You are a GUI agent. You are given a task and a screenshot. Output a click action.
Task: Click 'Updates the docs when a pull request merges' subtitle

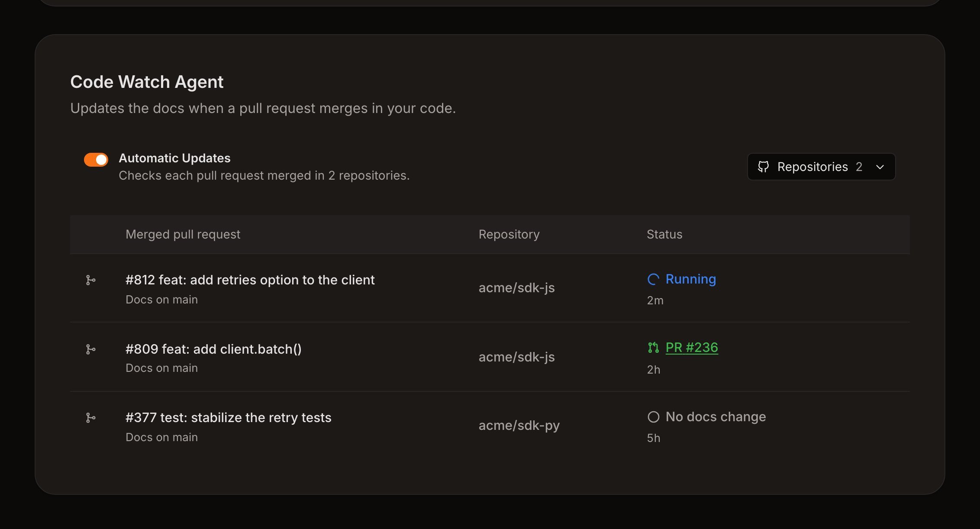coord(263,108)
